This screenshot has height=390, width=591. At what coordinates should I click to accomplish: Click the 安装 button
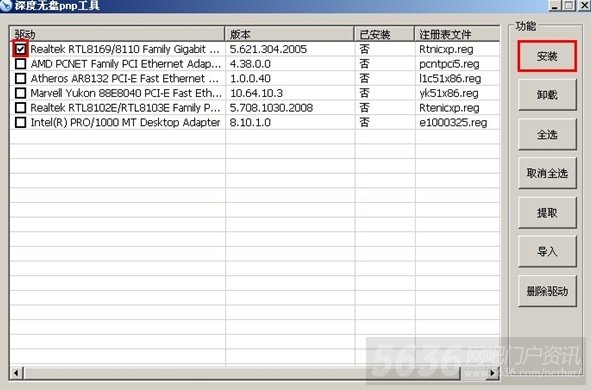coord(547,57)
